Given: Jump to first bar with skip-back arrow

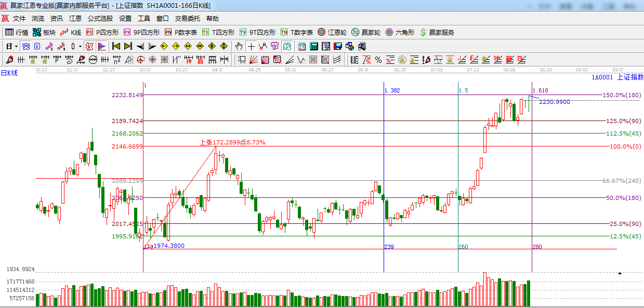Looking at the screenshot, I should [x=116, y=46].
